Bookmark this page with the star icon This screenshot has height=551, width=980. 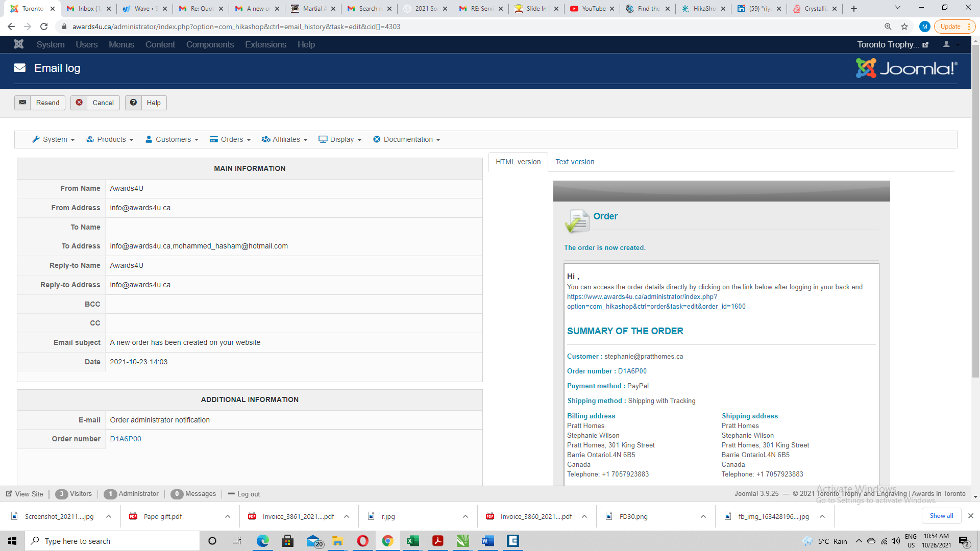(x=904, y=27)
